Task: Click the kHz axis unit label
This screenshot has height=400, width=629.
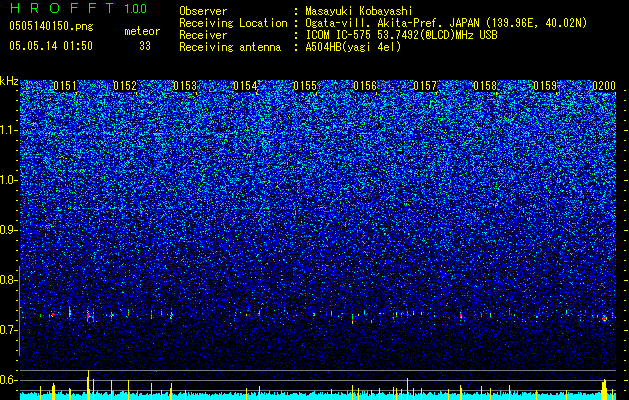Action: coord(9,81)
